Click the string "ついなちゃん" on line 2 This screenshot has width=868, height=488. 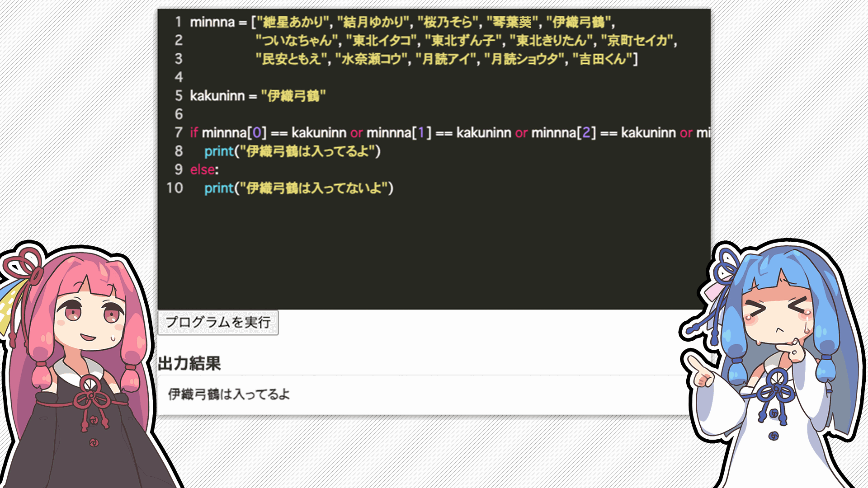[x=297, y=40]
